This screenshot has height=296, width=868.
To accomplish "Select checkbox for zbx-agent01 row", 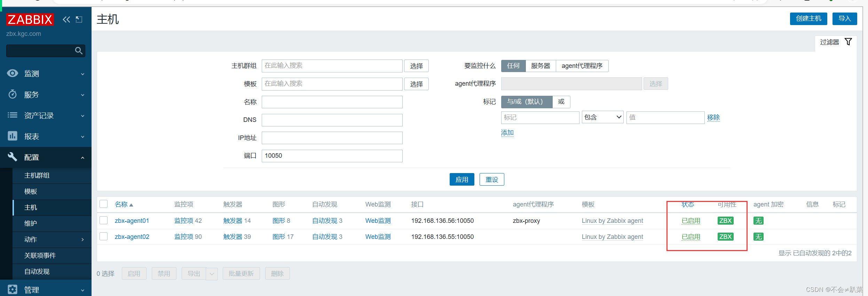I will pyautogui.click(x=104, y=220).
